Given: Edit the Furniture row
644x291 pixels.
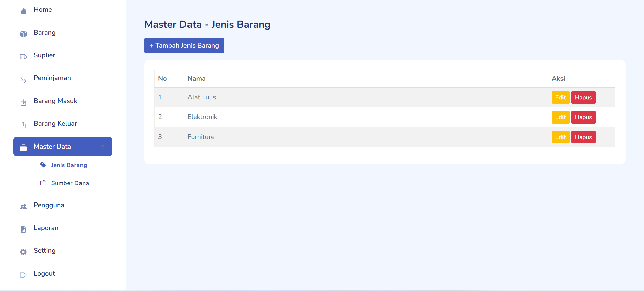Looking at the screenshot, I should point(560,137).
